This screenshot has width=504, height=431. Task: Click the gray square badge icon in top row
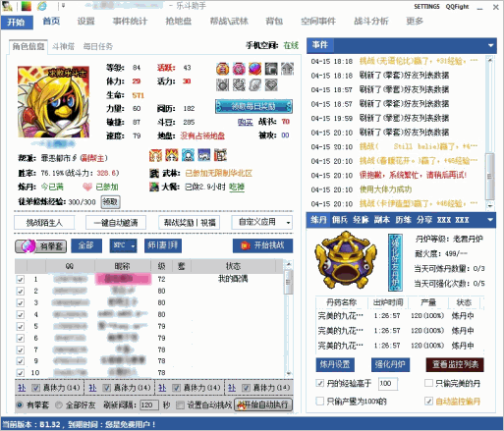pyautogui.click(x=271, y=69)
